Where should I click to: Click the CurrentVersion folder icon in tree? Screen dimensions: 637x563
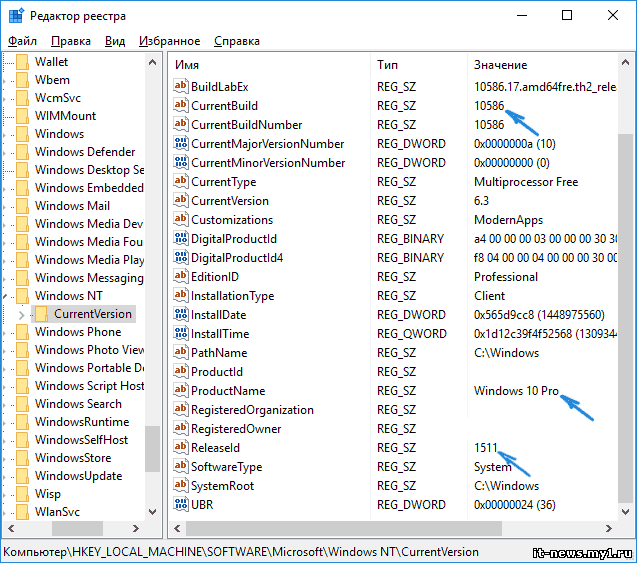41,314
